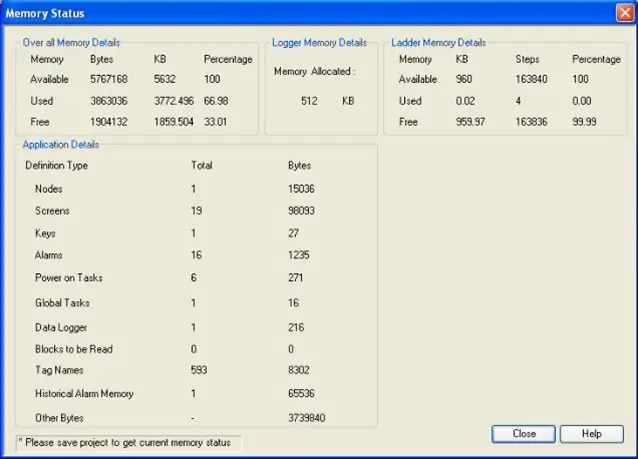The image size is (638, 459).
Task: Open Help for Memory Status
Action: pyautogui.click(x=592, y=434)
